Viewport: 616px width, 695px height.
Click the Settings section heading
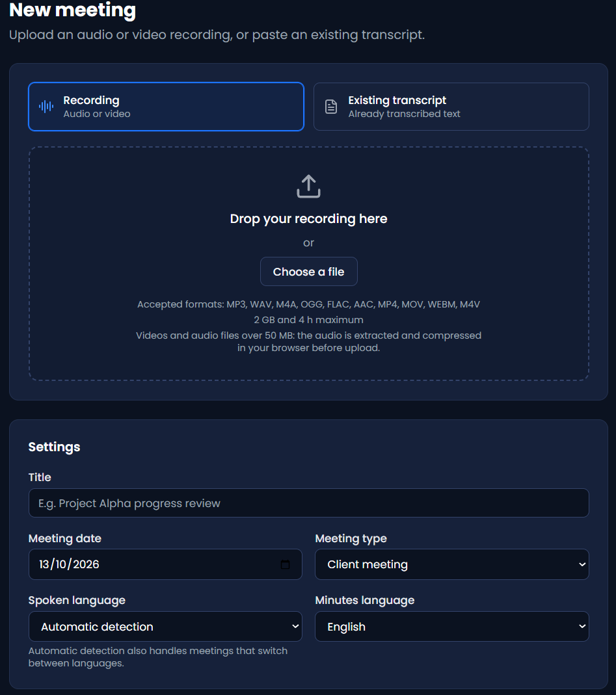pos(54,447)
